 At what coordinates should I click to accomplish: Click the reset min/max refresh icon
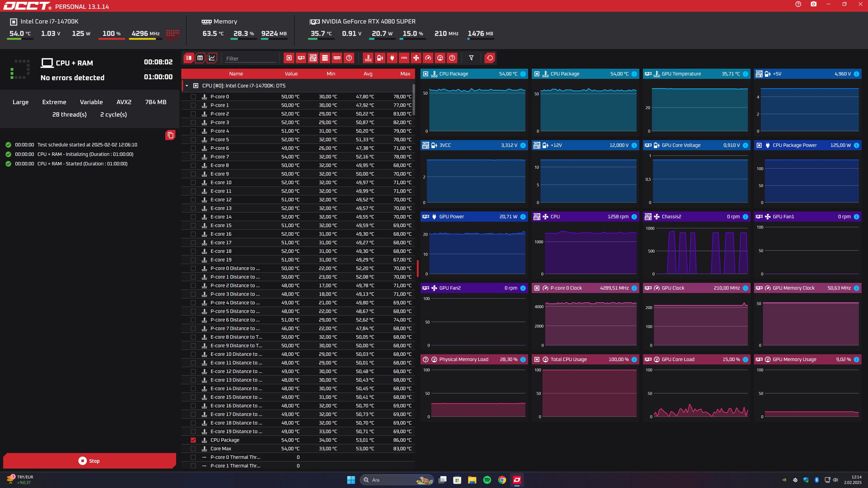pyautogui.click(x=490, y=58)
